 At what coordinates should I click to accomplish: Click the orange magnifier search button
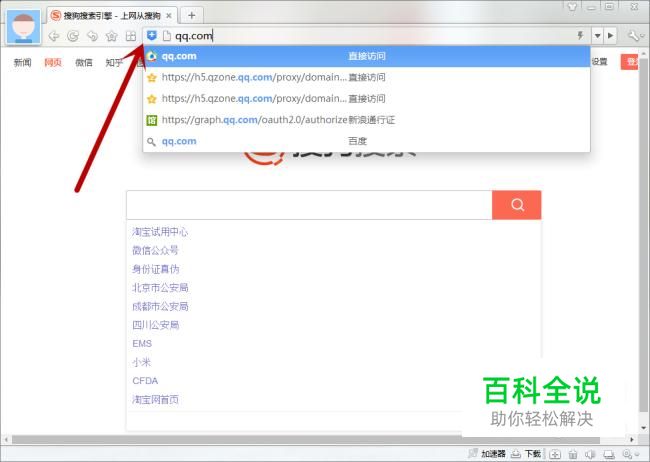click(517, 205)
